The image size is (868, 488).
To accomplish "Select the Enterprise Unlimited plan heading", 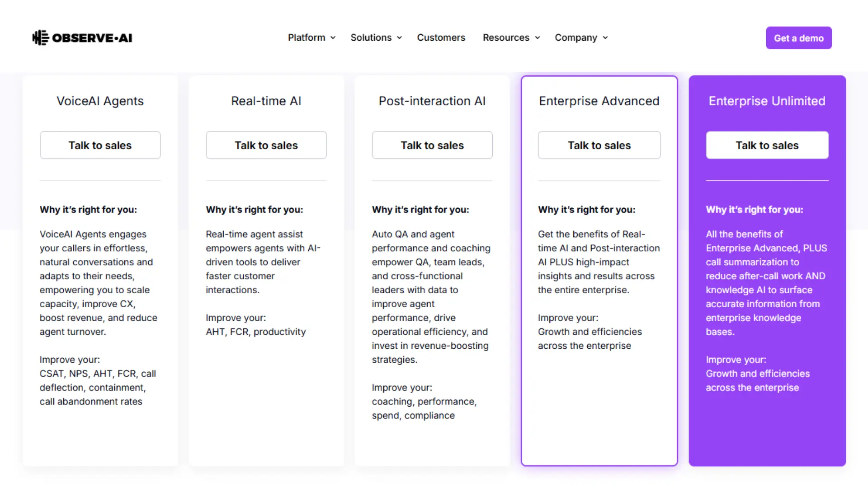I will pyautogui.click(x=767, y=101).
